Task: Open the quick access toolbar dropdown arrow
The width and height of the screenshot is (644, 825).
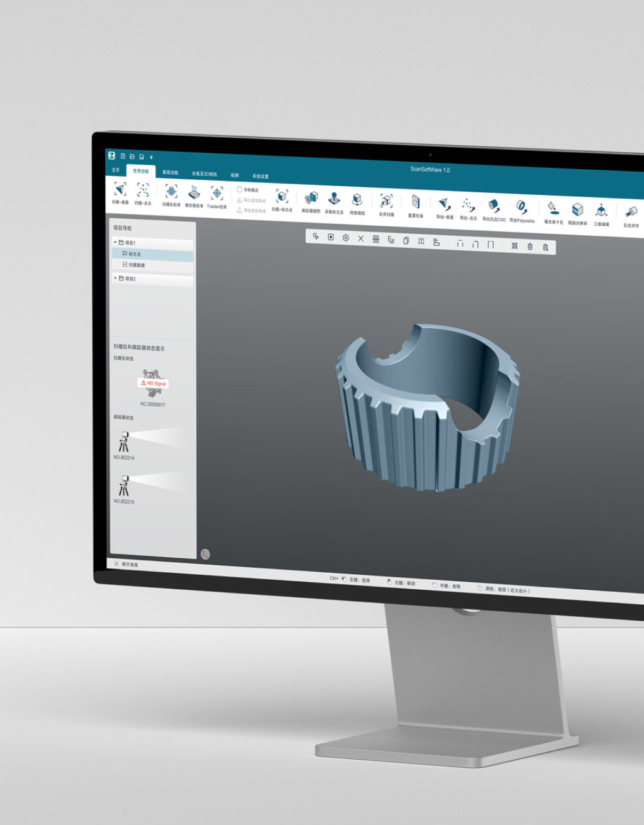Action: pyautogui.click(x=151, y=157)
